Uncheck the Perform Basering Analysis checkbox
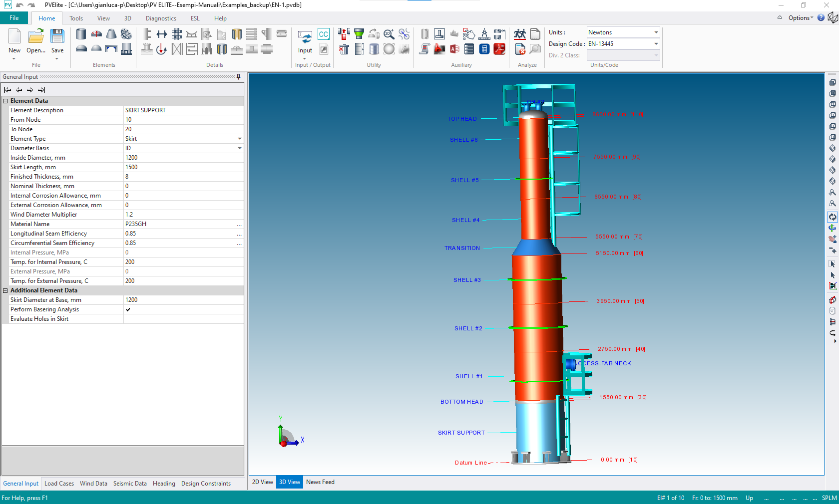 tap(128, 309)
